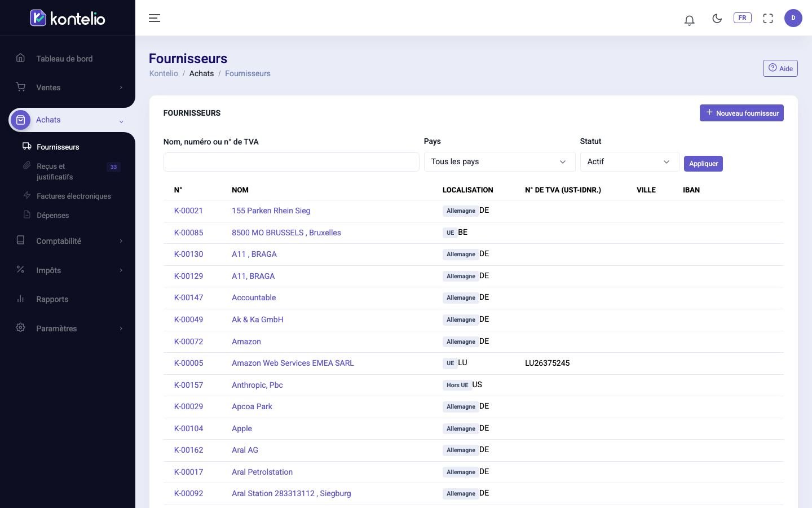
Task: Expand Comptabilité submenu chevron
Action: coord(121,241)
